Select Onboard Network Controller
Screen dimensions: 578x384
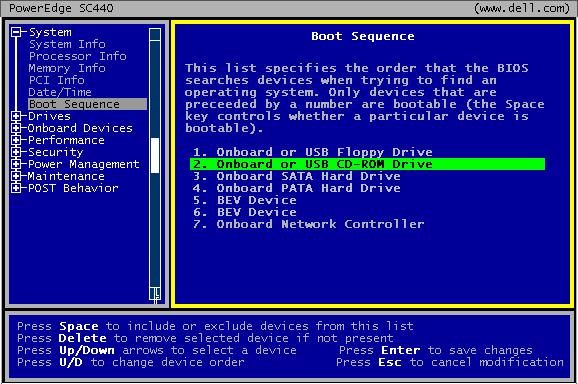pyautogui.click(x=309, y=224)
